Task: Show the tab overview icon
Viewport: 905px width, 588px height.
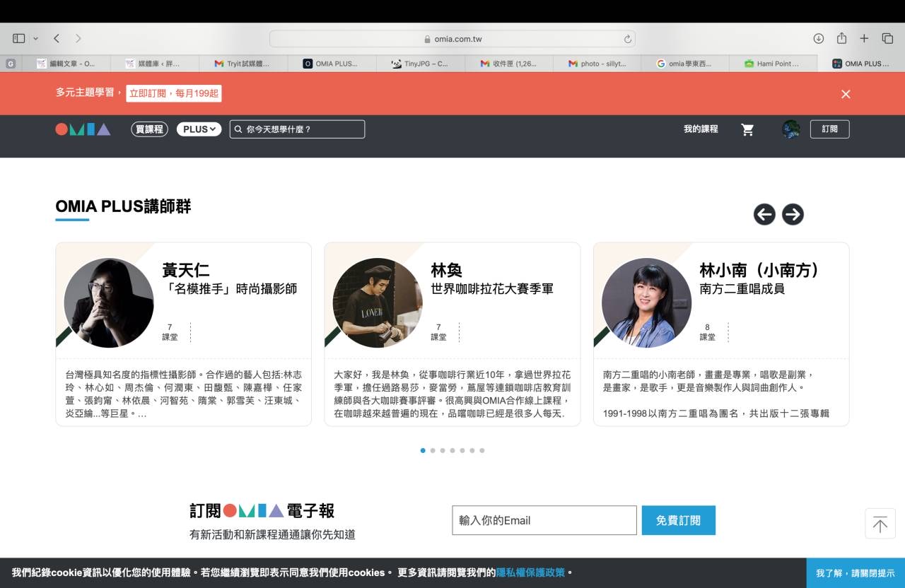Action: point(887,38)
